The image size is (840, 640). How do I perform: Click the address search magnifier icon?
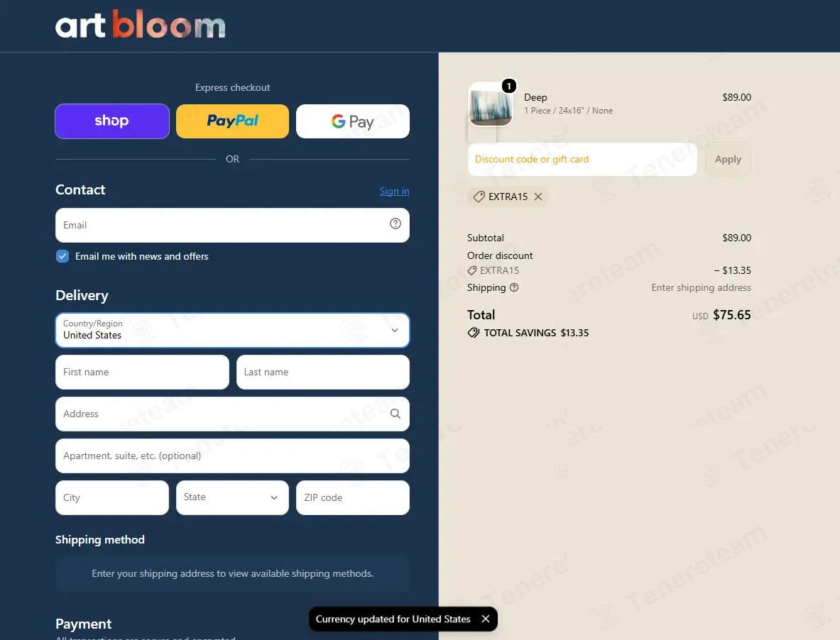click(396, 414)
